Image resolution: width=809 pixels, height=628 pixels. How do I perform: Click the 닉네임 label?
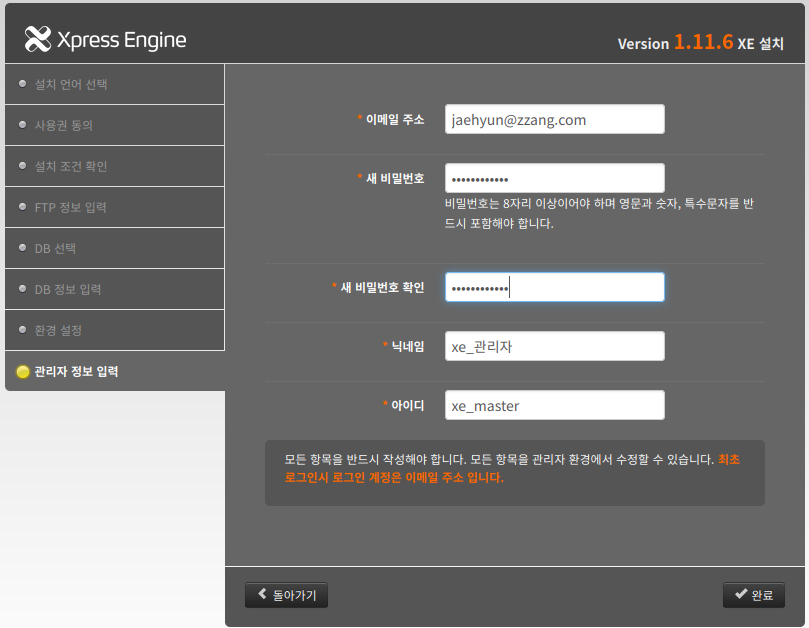408,346
